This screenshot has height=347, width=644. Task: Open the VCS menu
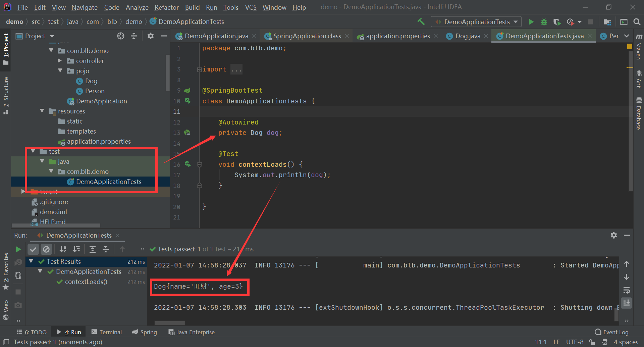(251, 7)
